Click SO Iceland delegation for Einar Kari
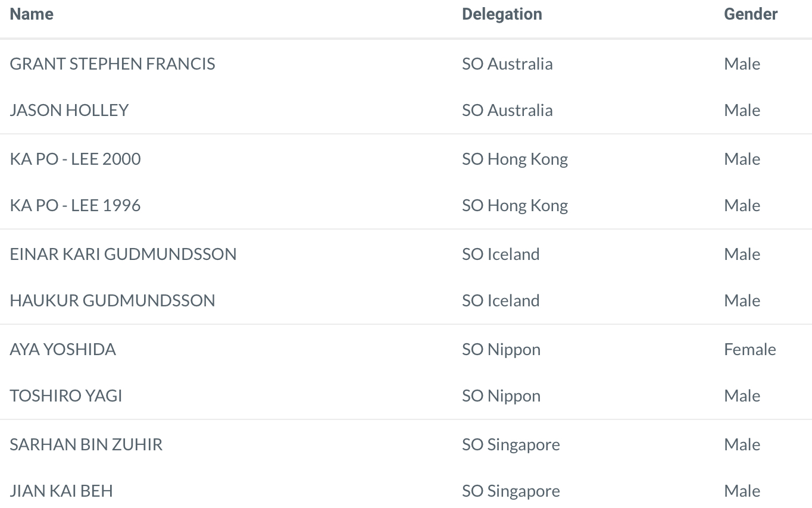Image resolution: width=812 pixels, height=508 pixels. coord(501,254)
